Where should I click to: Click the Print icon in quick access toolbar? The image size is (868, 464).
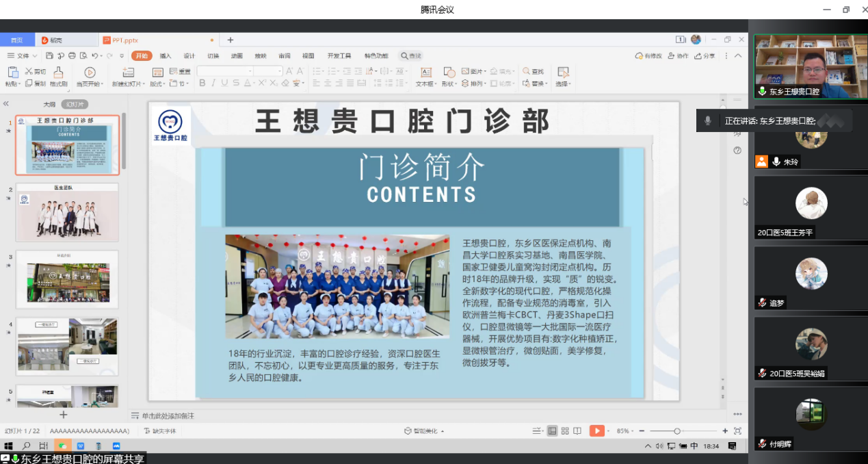(72, 56)
